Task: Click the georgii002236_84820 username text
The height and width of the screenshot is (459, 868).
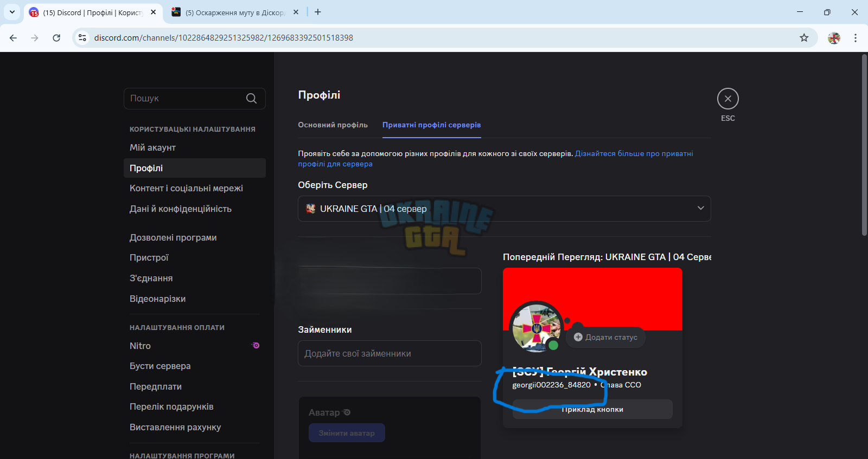Action: (551, 385)
